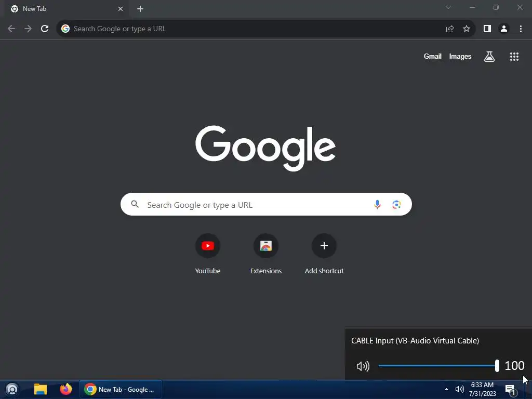The height and width of the screenshot is (399, 532).
Task: Open the Chrome side panel
Action: click(x=487, y=29)
